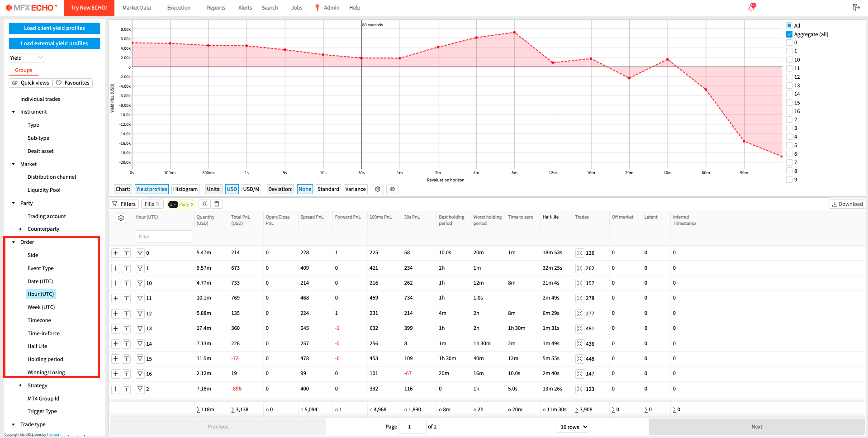
Task: Expand the Counterparty tree node
Action: (20, 229)
